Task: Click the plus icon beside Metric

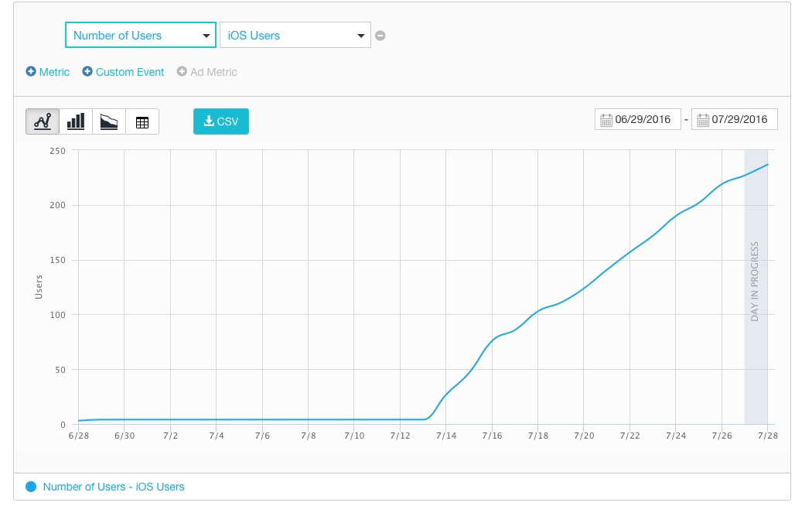Action: coord(31,72)
